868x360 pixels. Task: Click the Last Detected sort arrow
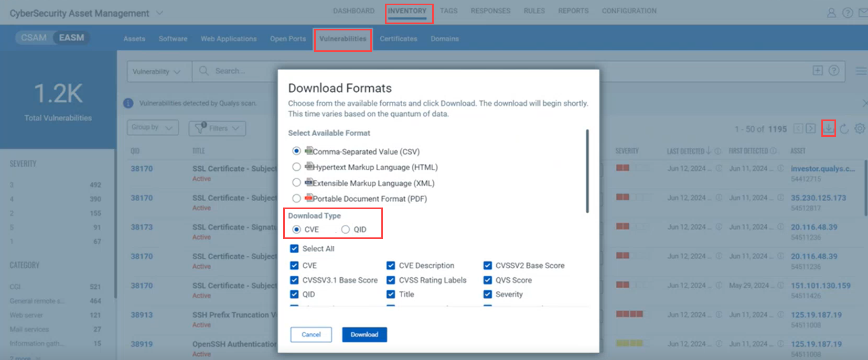[709, 150]
